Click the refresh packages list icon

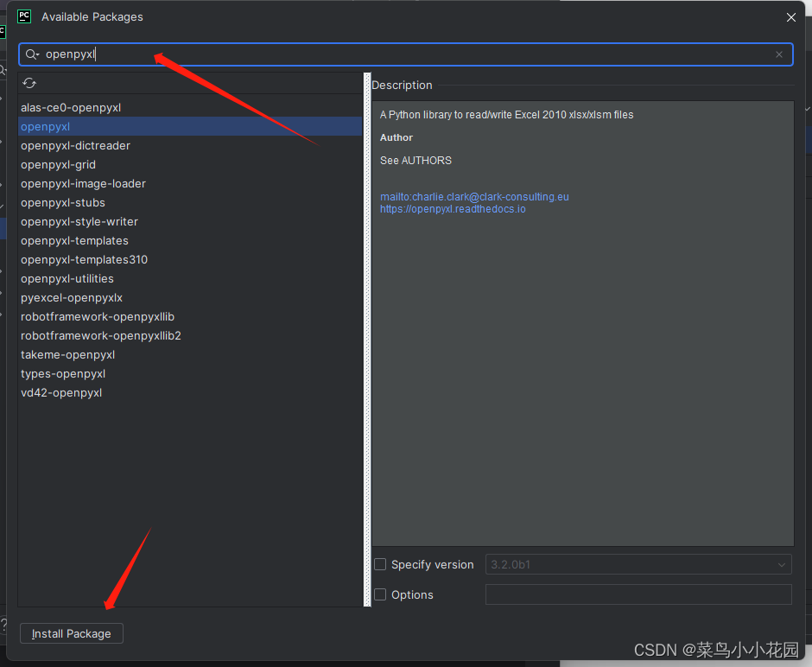(29, 83)
